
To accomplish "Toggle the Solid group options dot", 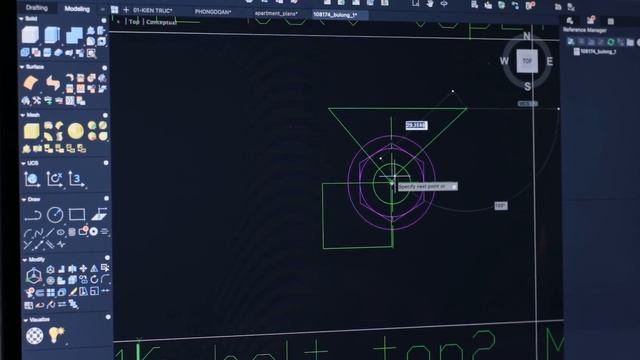I will click(x=104, y=20).
